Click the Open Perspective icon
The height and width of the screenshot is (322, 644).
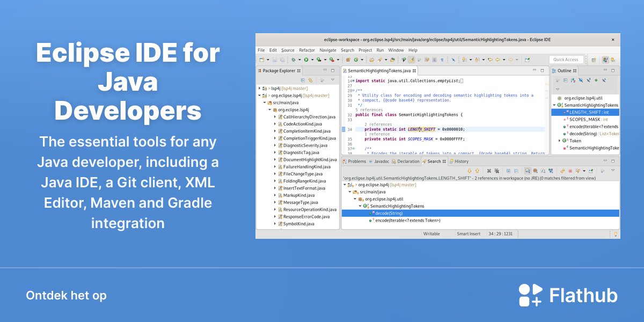pyautogui.click(x=594, y=60)
